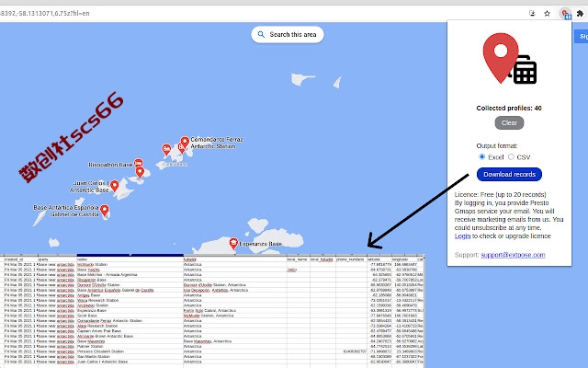
Task: Click the red pin just below Risopatrón Base
Action: coord(140,172)
